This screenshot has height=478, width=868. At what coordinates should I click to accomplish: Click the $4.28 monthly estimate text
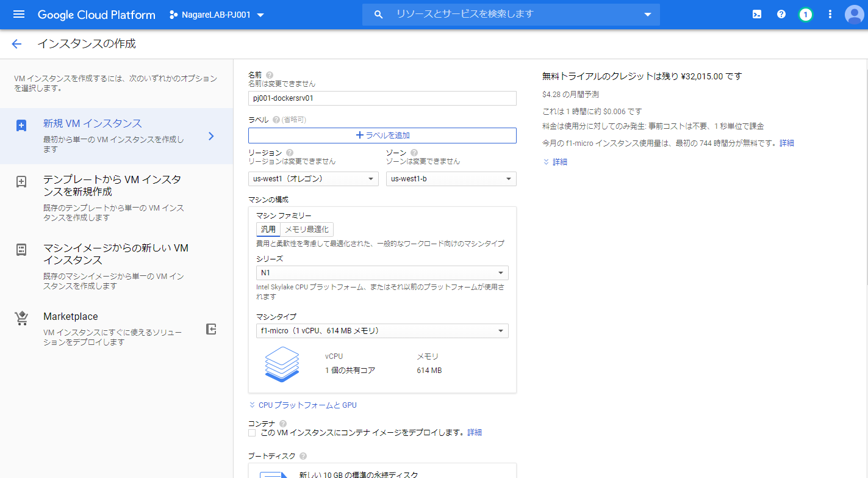tap(570, 95)
